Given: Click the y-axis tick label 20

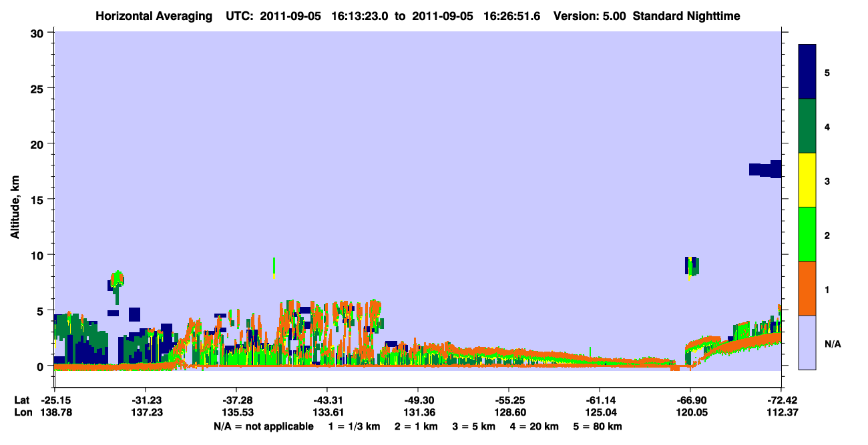Looking at the screenshot, I should point(39,143).
